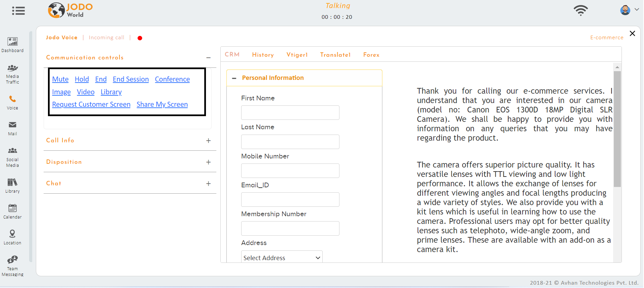Click the Last Name input field
Image resolution: width=644 pixels, height=288 pixels.
[290, 142]
